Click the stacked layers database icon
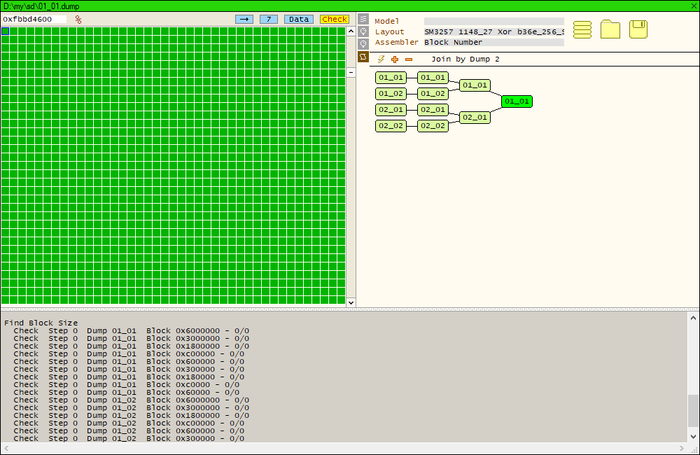This screenshot has height=455, width=700. 582,30
